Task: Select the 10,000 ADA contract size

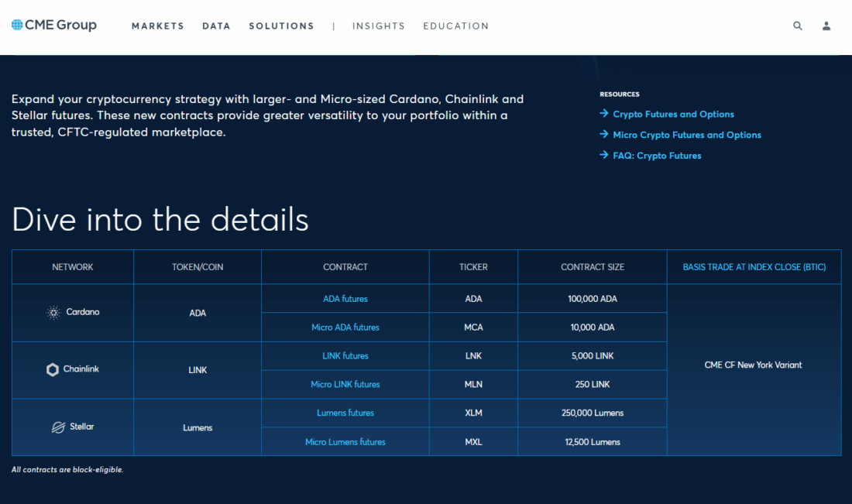Action: coord(593,327)
